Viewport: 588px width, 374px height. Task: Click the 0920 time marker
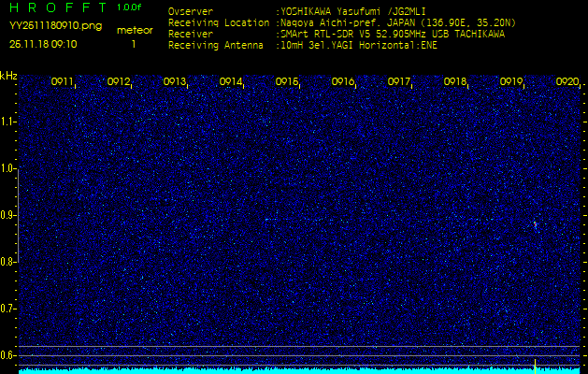(x=566, y=82)
